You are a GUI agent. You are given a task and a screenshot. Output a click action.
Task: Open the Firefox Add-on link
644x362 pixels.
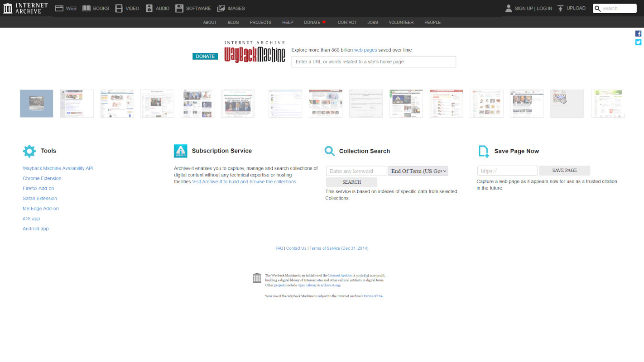pyautogui.click(x=38, y=188)
